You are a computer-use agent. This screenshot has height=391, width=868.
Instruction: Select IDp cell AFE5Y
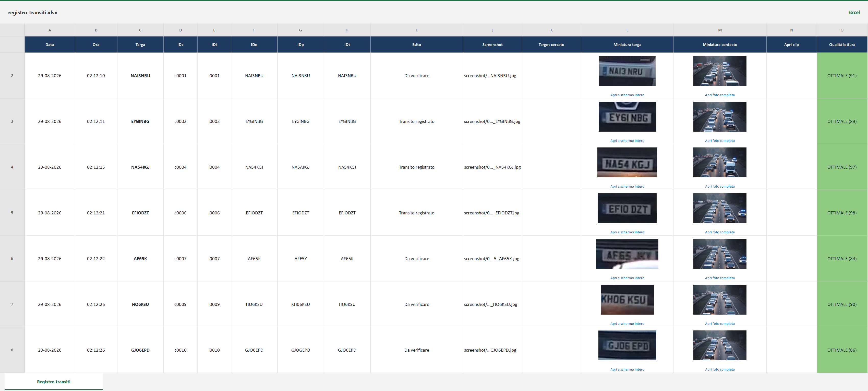click(x=300, y=259)
